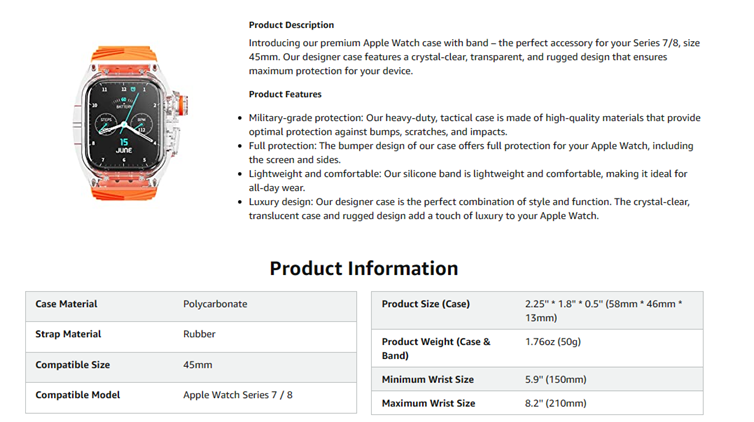Click the Product Size (Case) label
Viewport: 754px width, 422px height.
pos(426,304)
